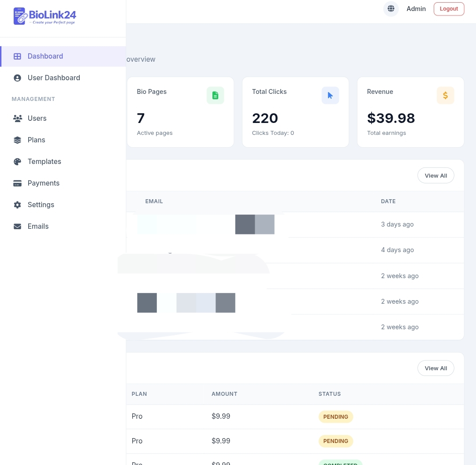This screenshot has height=465, width=476.
Task: Click the orange Revenue dollar icon
Action: (x=445, y=95)
